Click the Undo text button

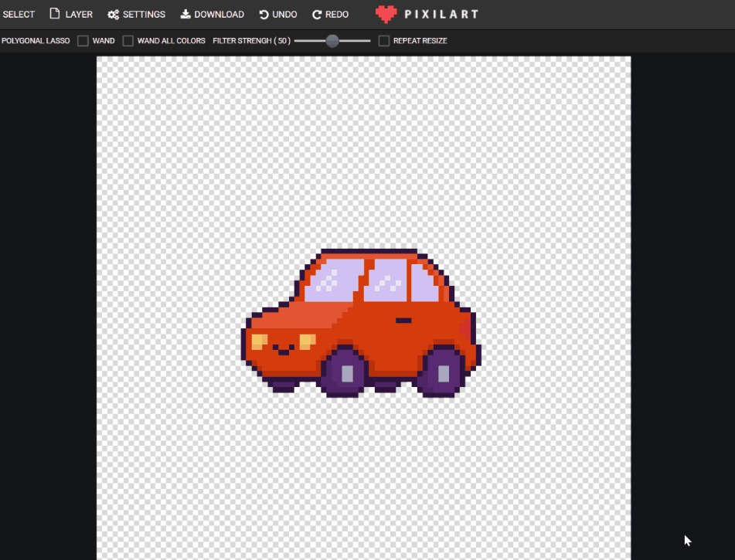(x=284, y=15)
